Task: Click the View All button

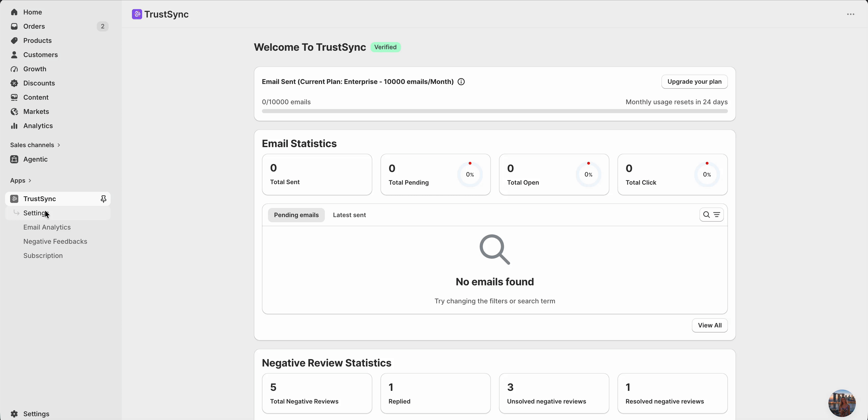Action: point(710,325)
